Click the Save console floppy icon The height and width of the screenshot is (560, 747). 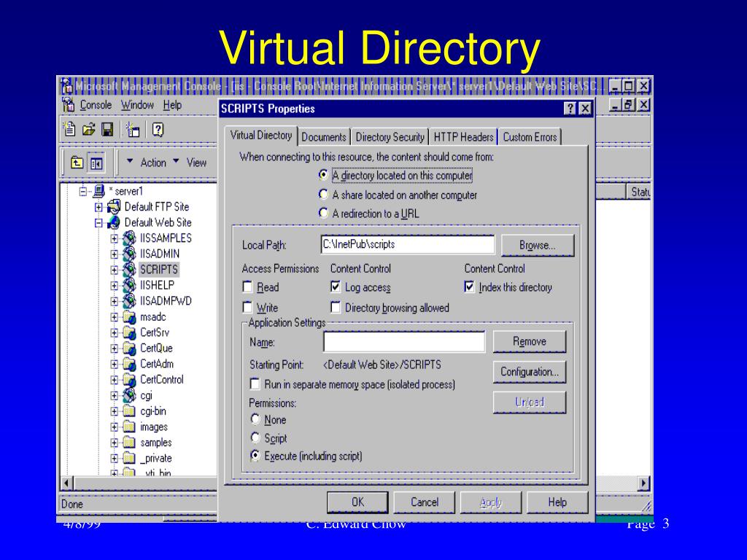click(108, 130)
